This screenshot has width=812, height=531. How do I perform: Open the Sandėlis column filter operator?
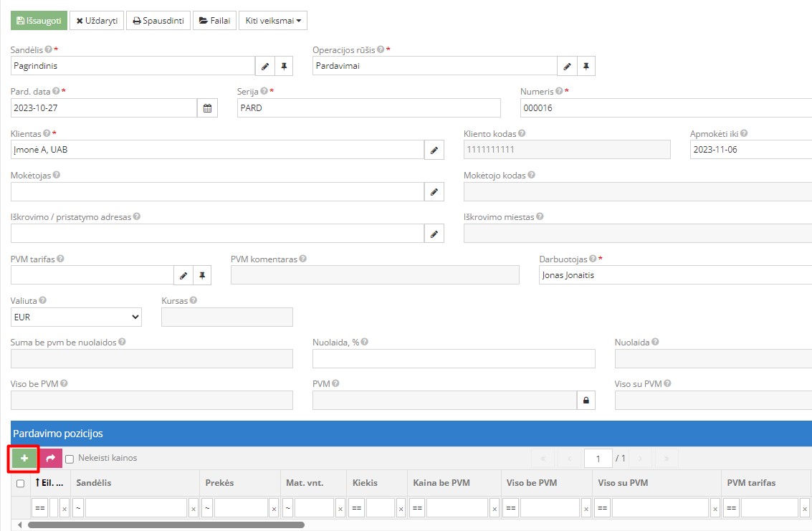pyautogui.click(x=78, y=508)
